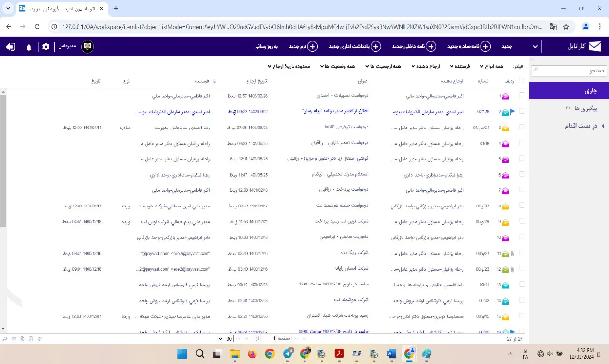The width and height of the screenshot is (609, 364).
Task: Click the plus icon for یادداشت اداری جدید
Action: (x=376, y=47)
